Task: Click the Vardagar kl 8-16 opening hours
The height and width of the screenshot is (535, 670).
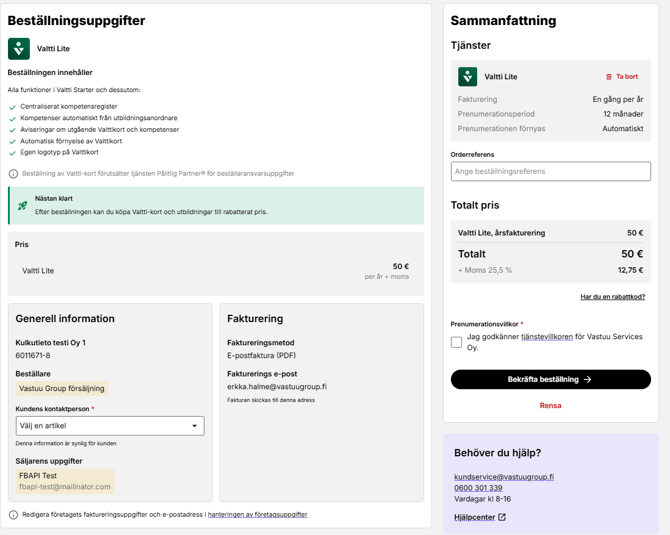Action: [482, 499]
